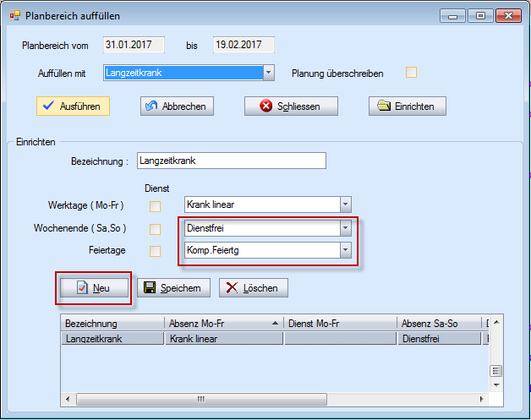Click the table's scroll-right arrow

point(482,400)
